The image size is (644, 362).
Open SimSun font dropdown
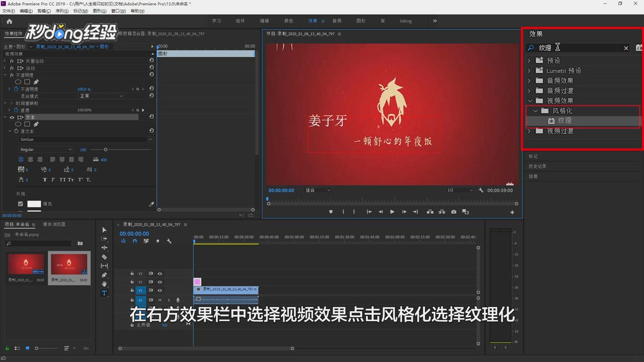click(x=86, y=139)
